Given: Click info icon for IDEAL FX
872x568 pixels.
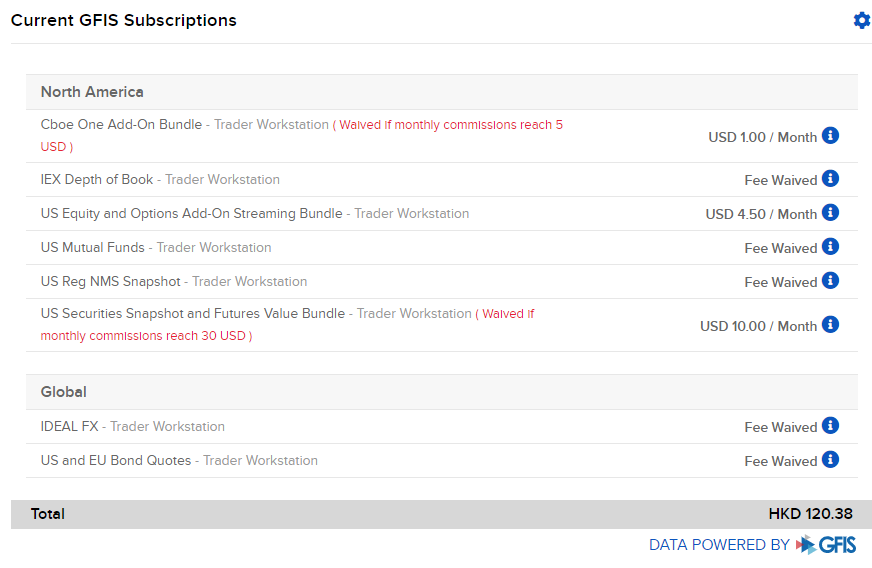Looking at the screenshot, I should [x=830, y=426].
